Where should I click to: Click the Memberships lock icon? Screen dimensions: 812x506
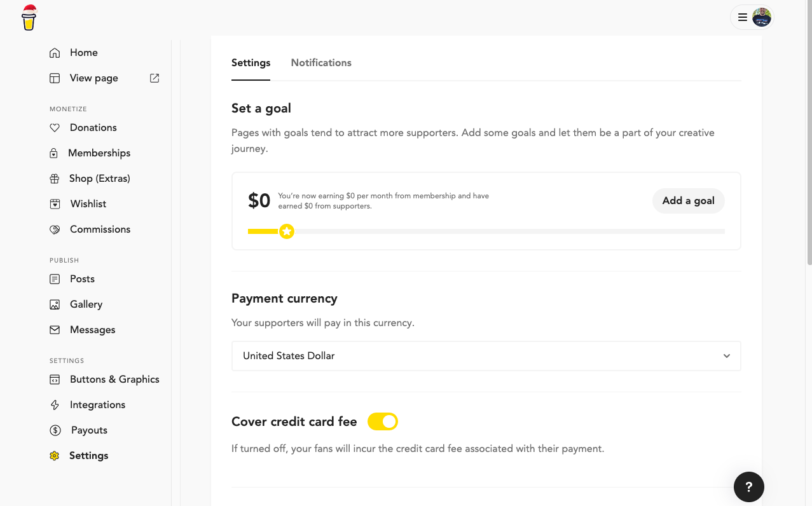(x=55, y=153)
